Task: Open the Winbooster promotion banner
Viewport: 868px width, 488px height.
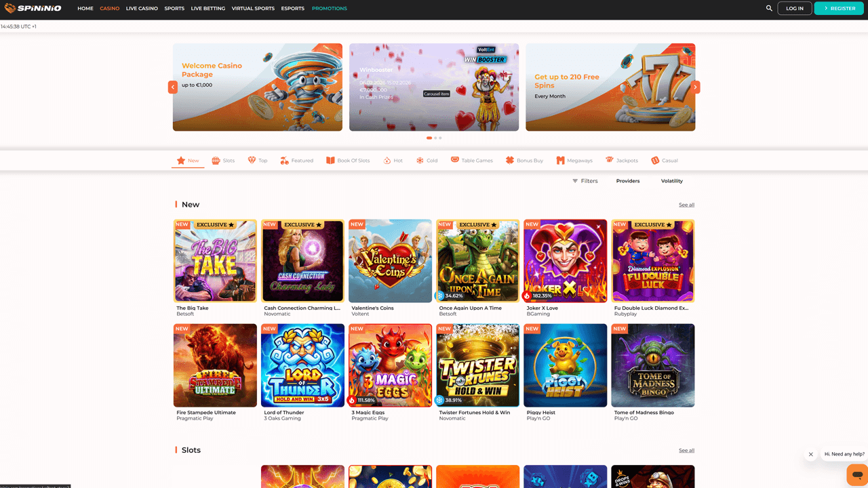Action: [434, 87]
